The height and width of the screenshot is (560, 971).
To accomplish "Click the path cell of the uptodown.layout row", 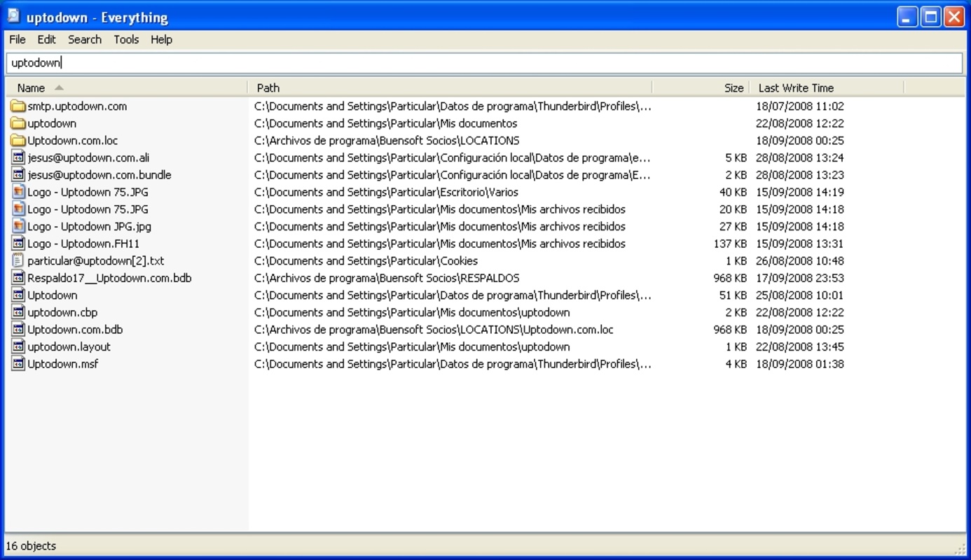I will (x=412, y=346).
